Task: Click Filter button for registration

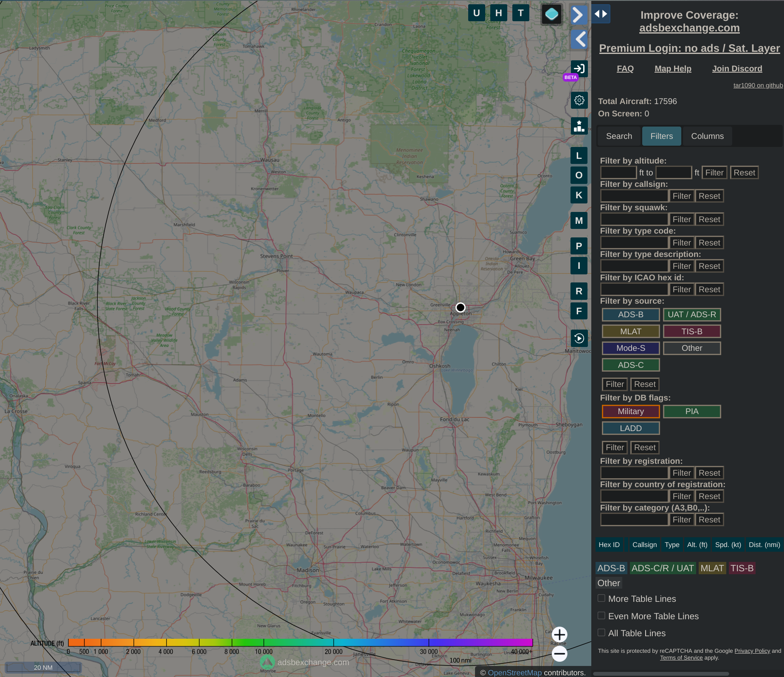Action: tap(682, 473)
